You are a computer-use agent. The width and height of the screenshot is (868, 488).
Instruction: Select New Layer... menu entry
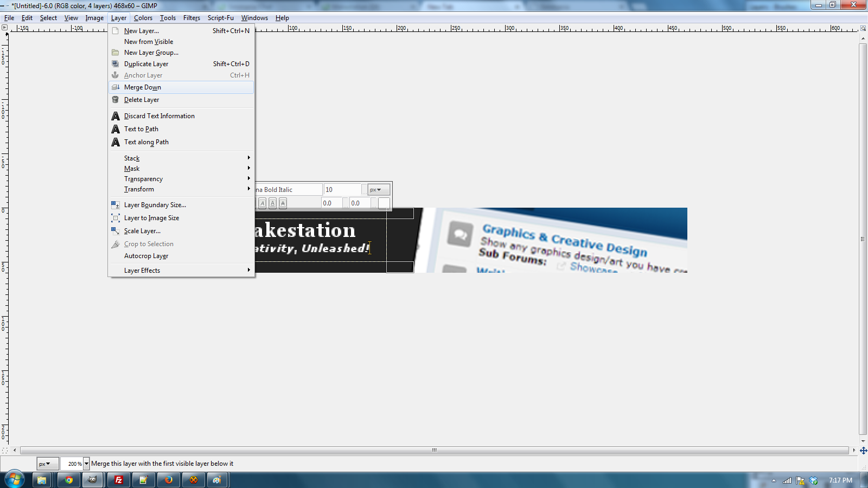pos(181,31)
